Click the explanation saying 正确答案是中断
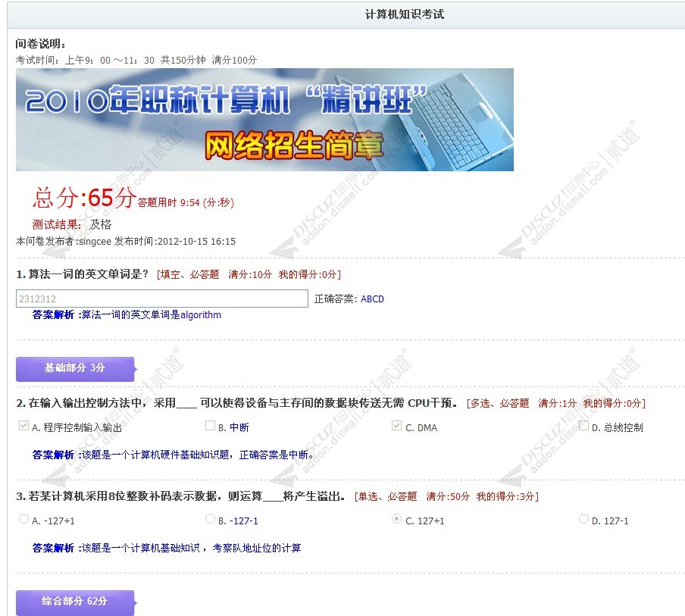 (173, 455)
